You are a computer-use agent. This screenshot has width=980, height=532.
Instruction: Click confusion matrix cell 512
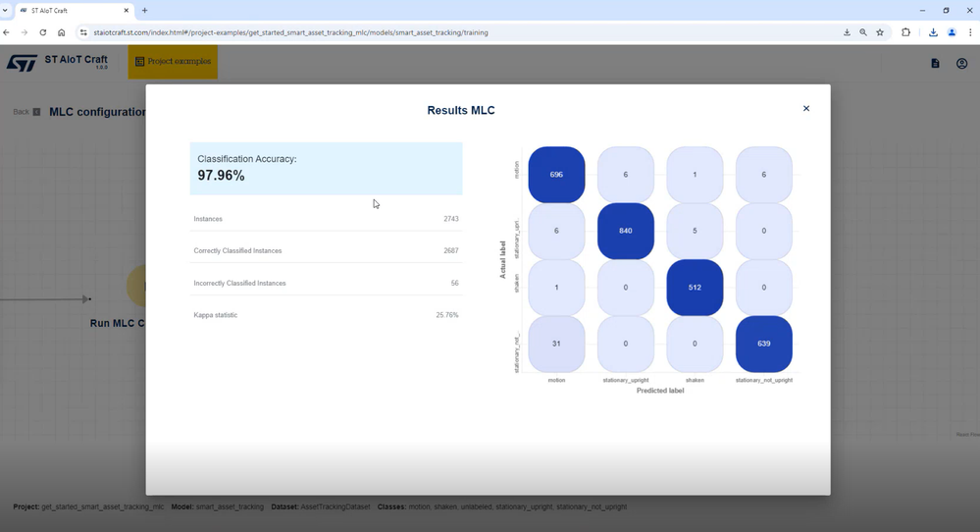(695, 288)
